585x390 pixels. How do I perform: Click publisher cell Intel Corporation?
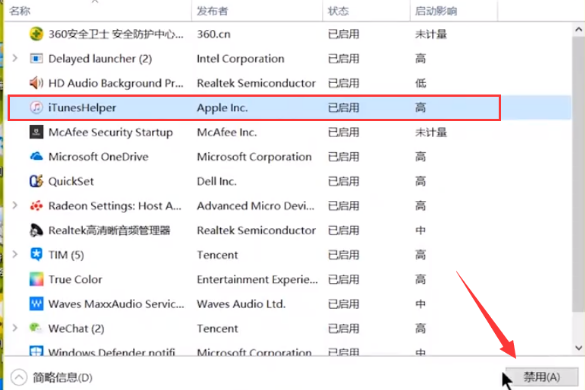point(240,59)
